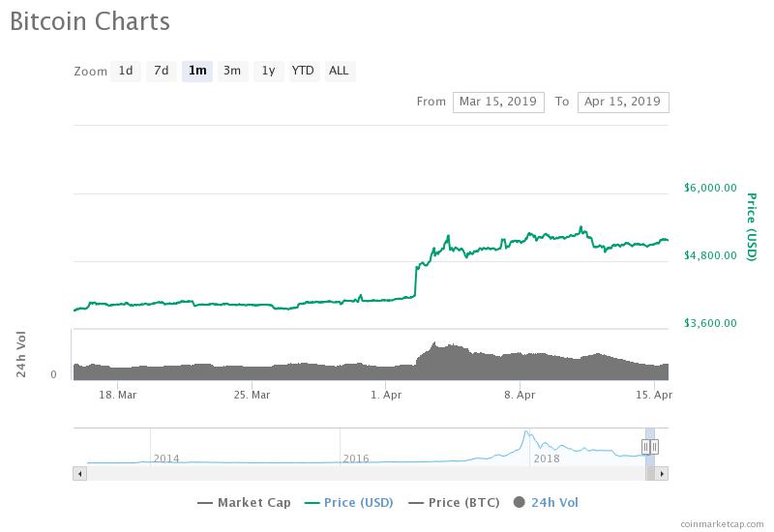Click the From date field

pos(498,102)
